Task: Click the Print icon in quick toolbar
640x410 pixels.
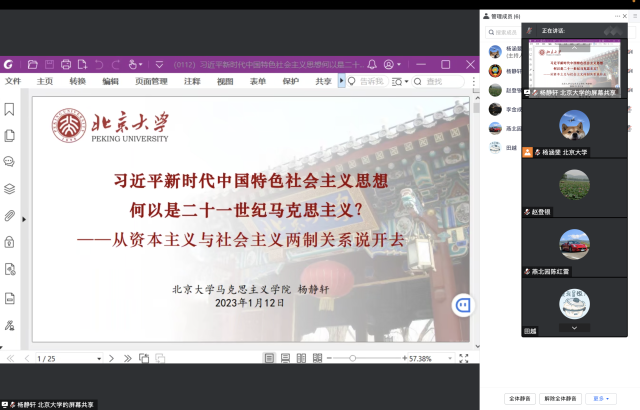Action: pyautogui.click(x=66, y=64)
